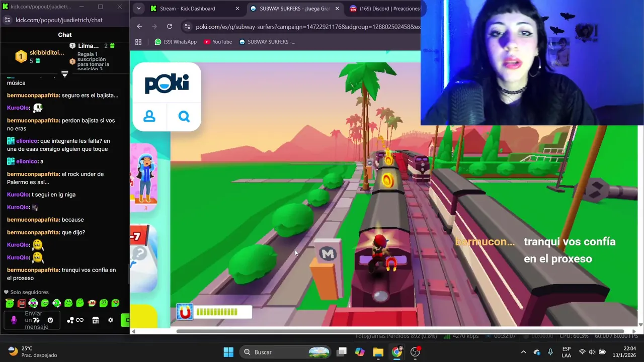The width and height of the screenshot is (644, 362).
Task: Open the emoji picker smiley in chat input
Action: tap(50, 320)
